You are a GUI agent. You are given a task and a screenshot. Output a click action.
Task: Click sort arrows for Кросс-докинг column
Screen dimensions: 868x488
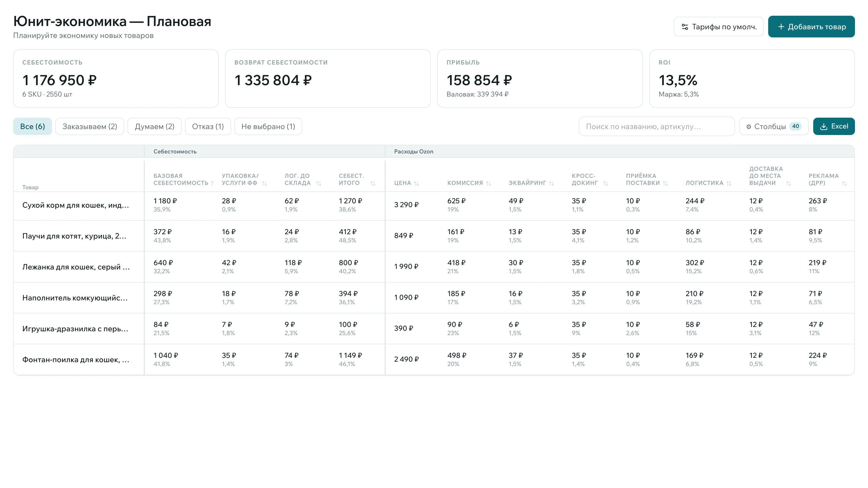point(605,184)
